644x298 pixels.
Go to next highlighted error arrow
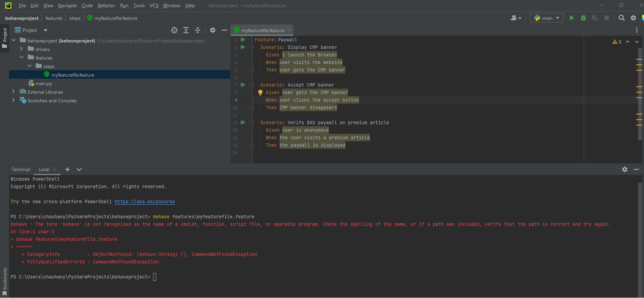tap(637, 42)
